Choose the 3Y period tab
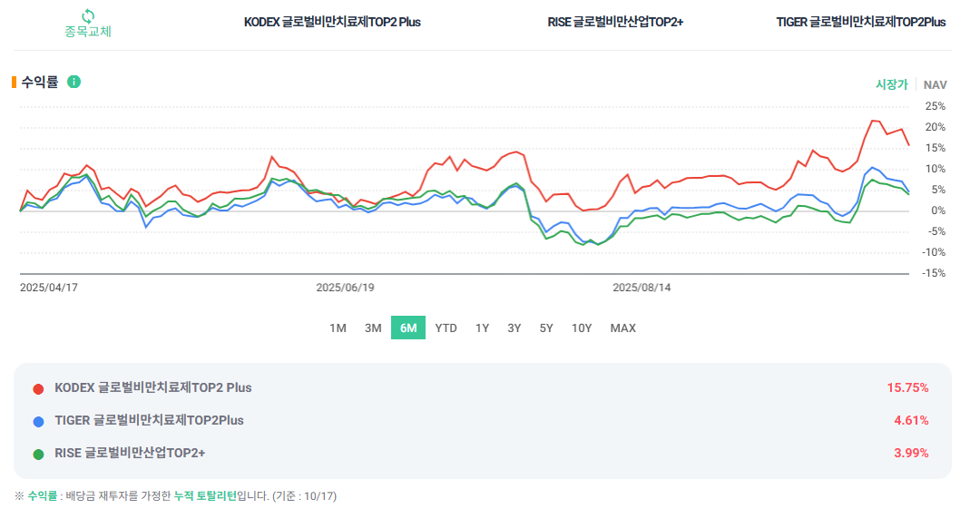 coord(514,328)
